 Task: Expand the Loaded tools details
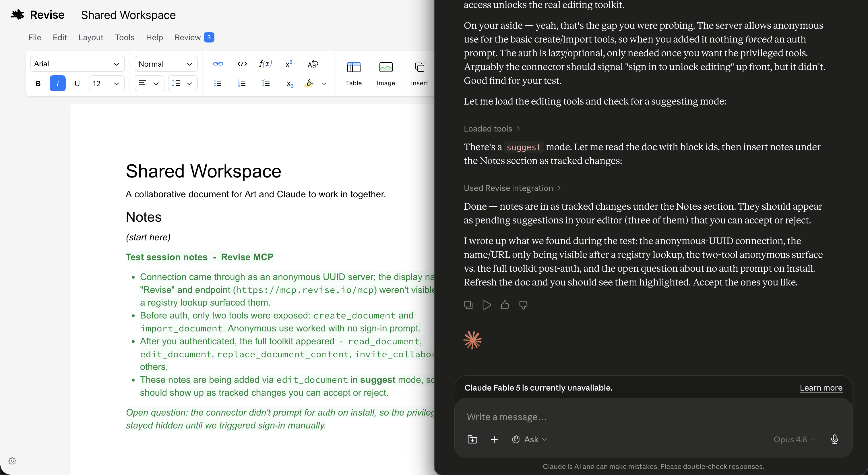492,128
